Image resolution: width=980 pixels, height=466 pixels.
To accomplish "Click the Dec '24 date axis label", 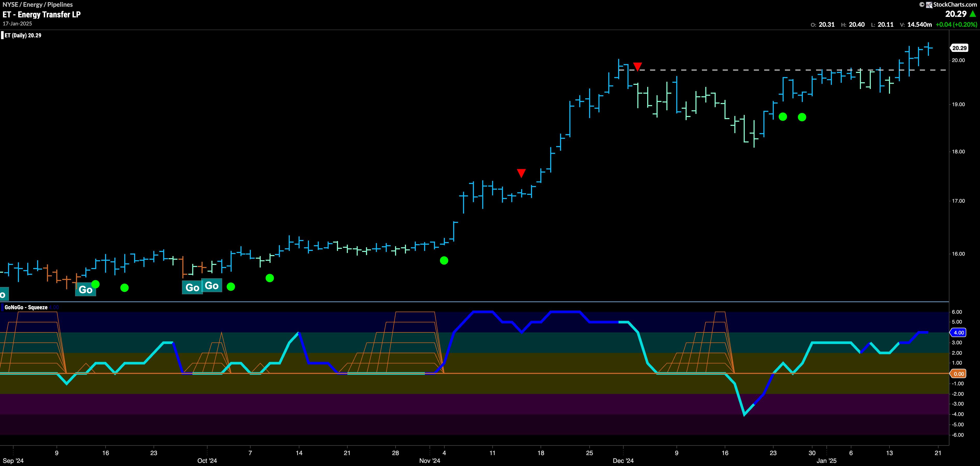I will tap(623, 461).
